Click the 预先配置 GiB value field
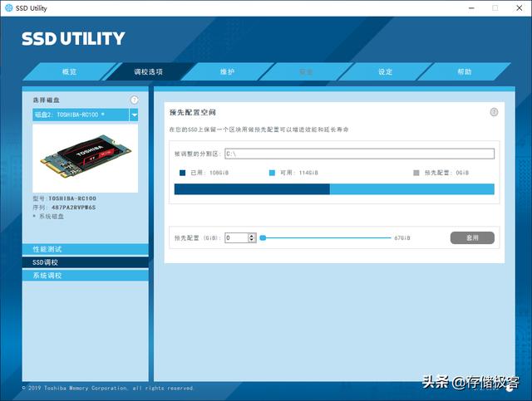The image size is (532, 401). [x=236, y=237]
